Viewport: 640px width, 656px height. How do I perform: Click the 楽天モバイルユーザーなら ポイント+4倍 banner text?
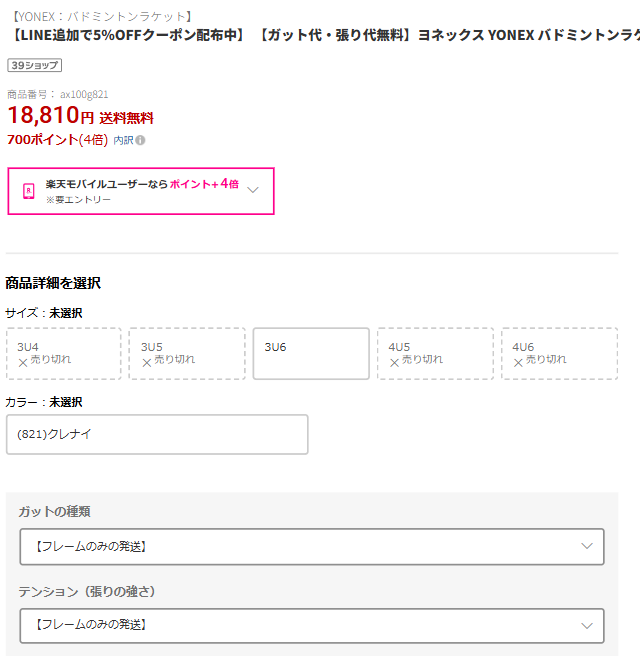(142, 184)
